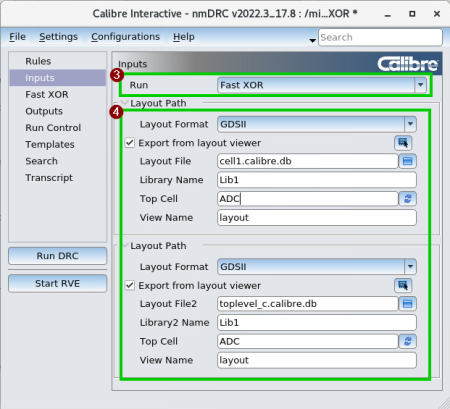This screenshot has width=450, height=409.
Task: Minimize the Calibre Interactive window
Action: 388,14
